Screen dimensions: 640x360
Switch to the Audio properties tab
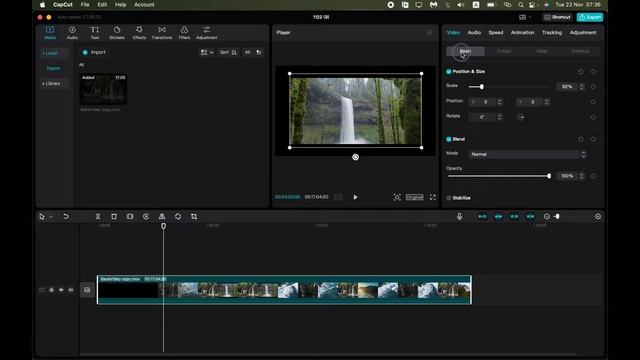[x=474, y=33]
